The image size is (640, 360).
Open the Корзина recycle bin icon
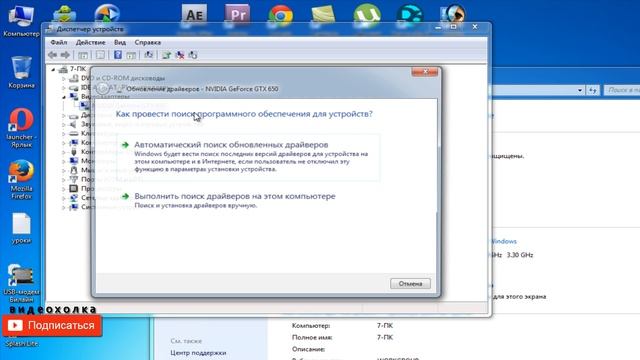coord(21,72)
